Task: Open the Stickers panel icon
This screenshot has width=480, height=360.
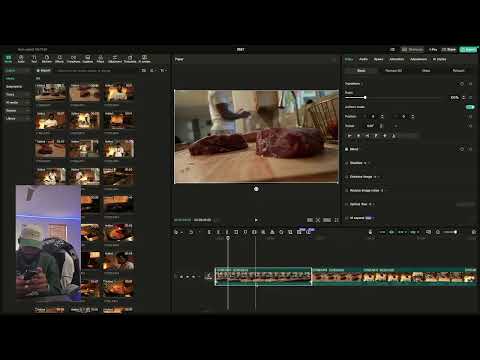Action: point(47,59)
